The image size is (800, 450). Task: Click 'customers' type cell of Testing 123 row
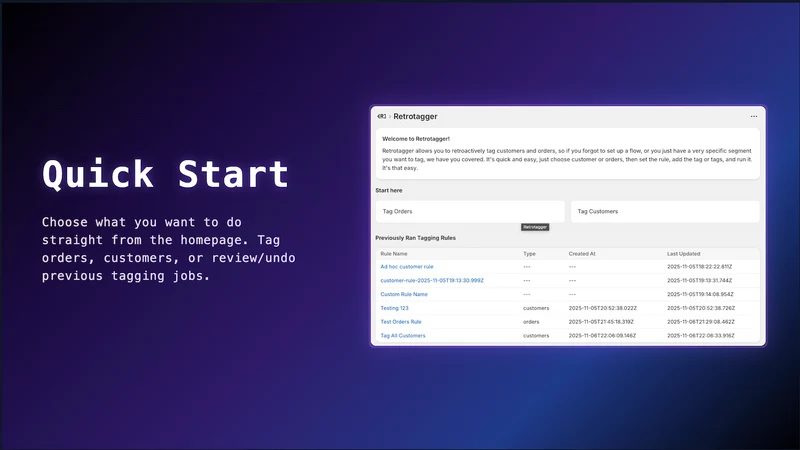(x=536, y=308)
